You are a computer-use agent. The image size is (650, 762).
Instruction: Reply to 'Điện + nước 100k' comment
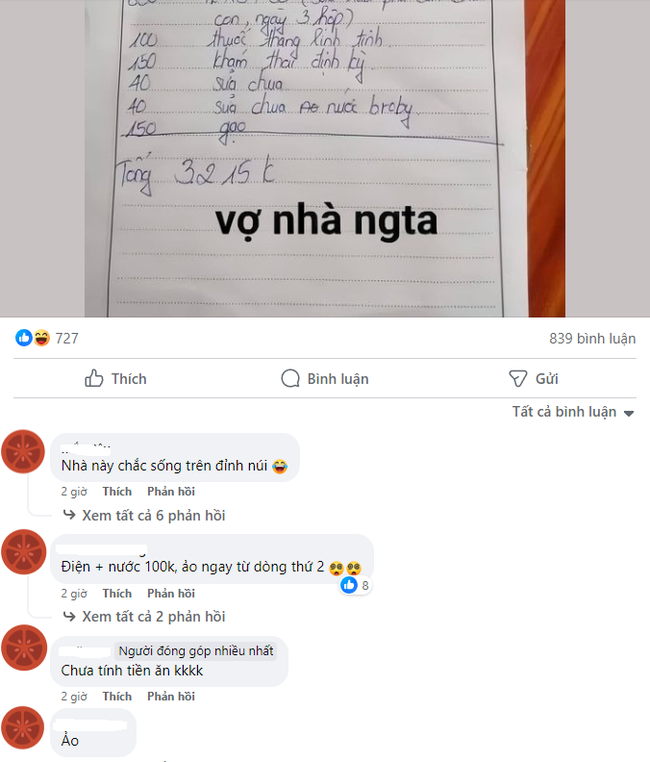[x=171, y=593]
